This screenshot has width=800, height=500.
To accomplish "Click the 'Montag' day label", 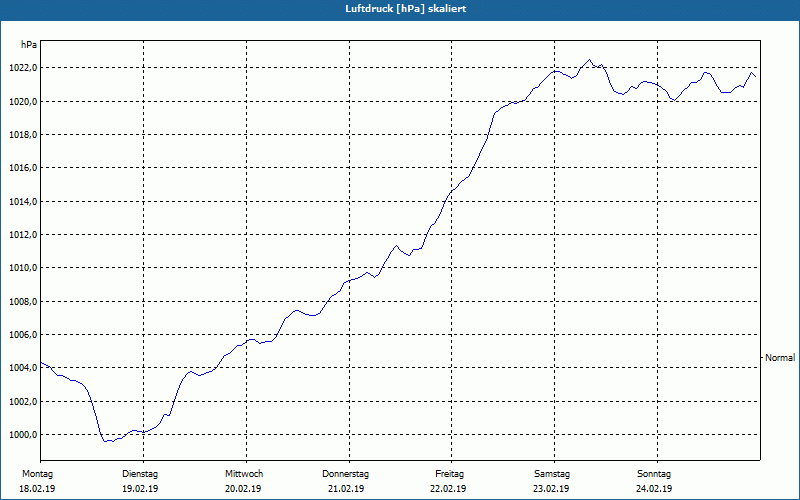I will coord(37,474).
